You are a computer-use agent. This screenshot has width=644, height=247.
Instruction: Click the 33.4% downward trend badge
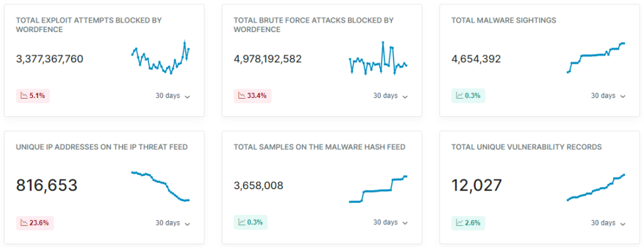[x=253, y=96]
